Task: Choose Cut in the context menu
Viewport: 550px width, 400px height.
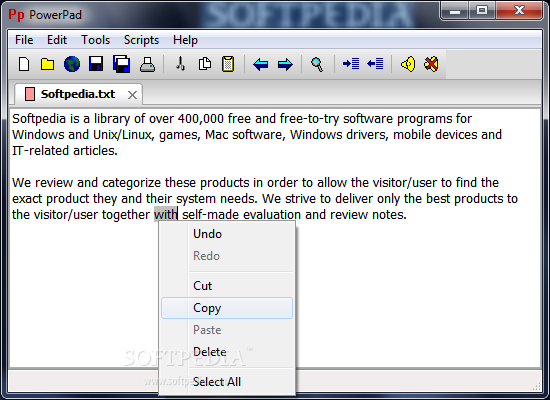Action: [x=227, y=286]
